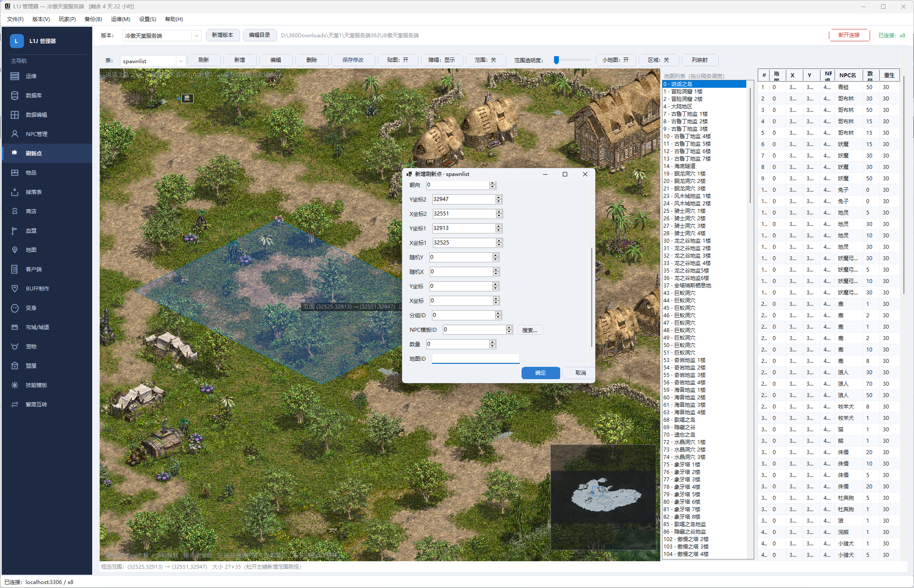Toggle the 贴图: 开 button
This screenshot has height=588, width=914.
[x=398, y=60]
